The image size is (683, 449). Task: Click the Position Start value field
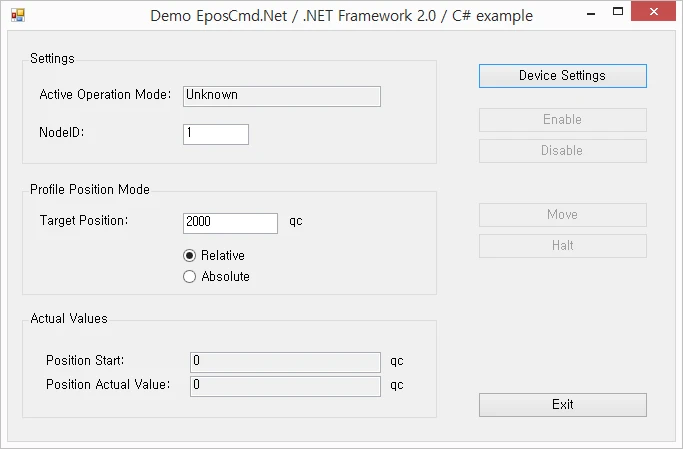point(285,362)
